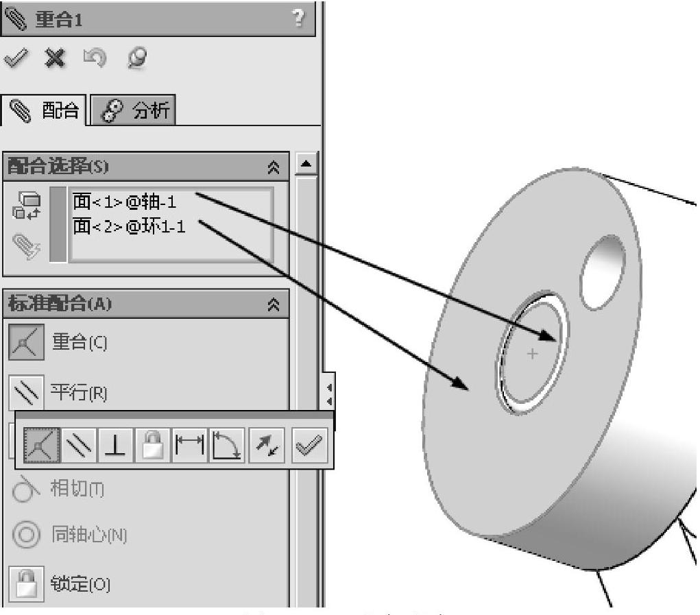Open the help question mark
This screenshot has height=615, width=700.
pos(298,19)
